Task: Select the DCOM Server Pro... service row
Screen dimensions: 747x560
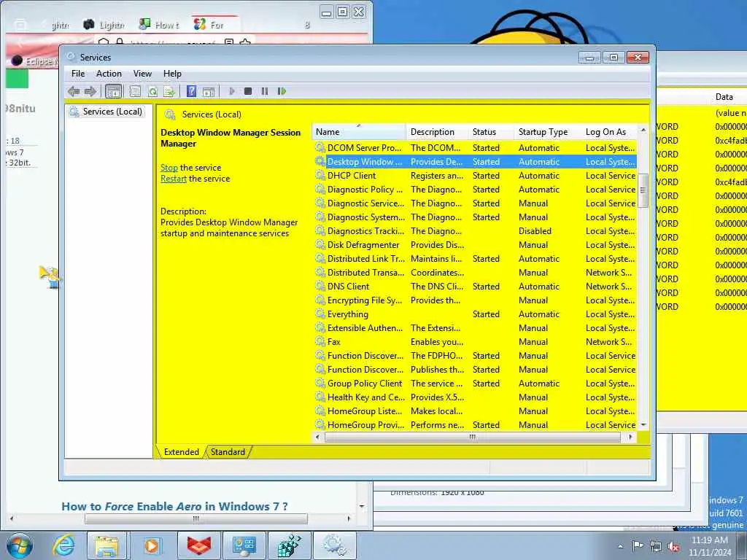Action: 475,148
